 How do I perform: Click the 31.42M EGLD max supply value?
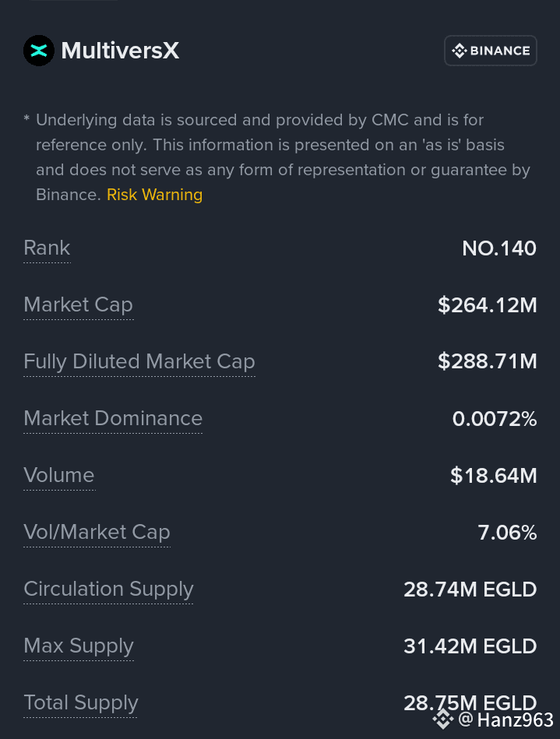point(470,646)
